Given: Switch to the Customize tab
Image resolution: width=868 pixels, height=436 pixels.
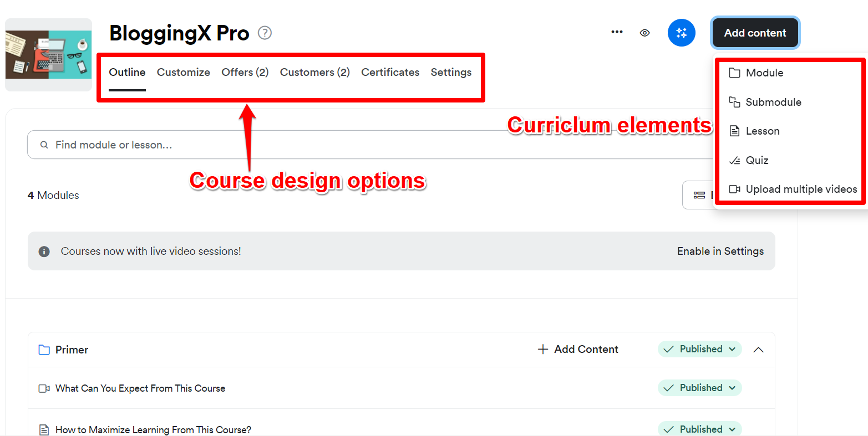Looking at the screenshot, I should tap(183, 72).
